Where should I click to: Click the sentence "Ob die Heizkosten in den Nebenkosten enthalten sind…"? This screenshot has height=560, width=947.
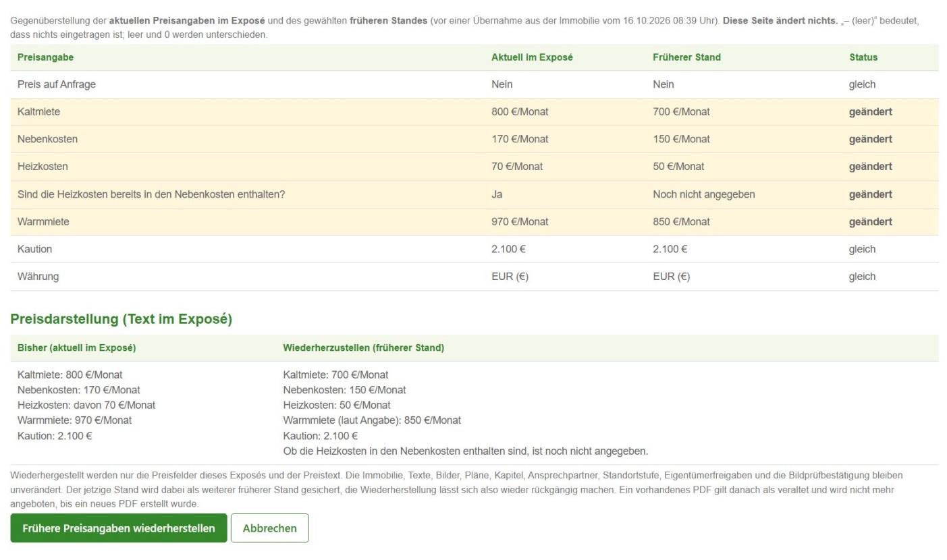click(x=466, y=451)
